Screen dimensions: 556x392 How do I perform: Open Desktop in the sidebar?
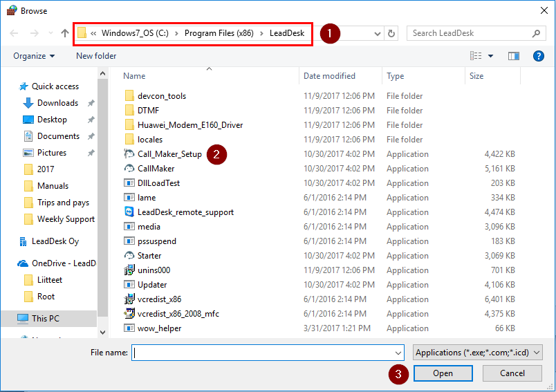[x=52, y=120]
